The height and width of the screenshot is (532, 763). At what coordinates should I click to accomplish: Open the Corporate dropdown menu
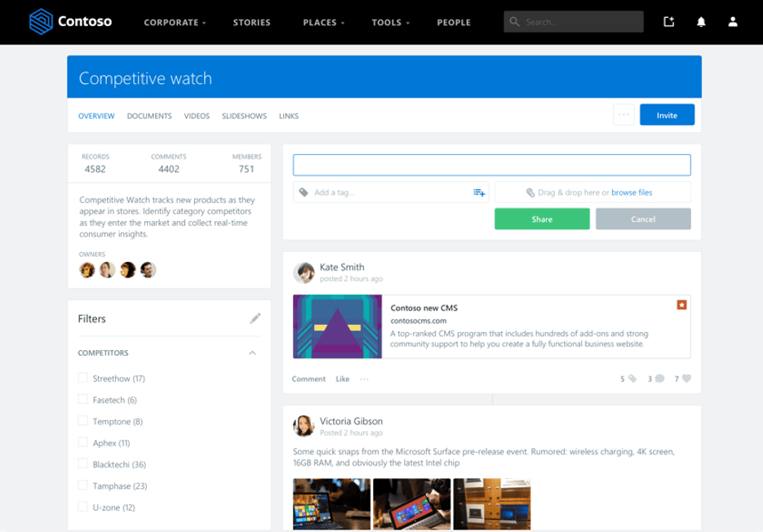(x=175, y=22)
